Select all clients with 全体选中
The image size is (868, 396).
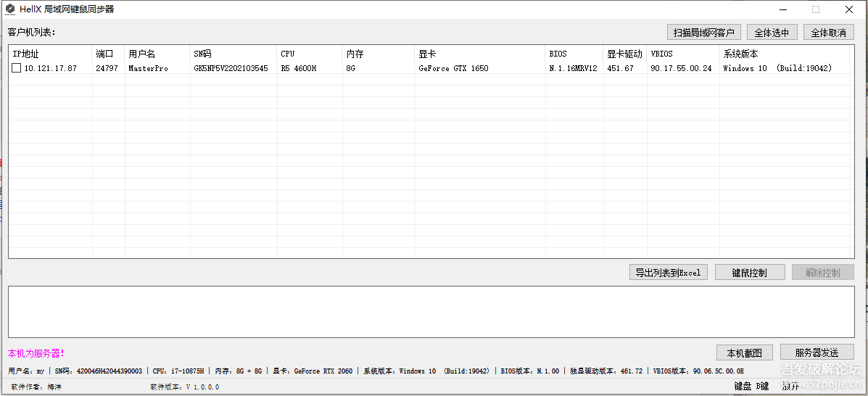point(772,32)
